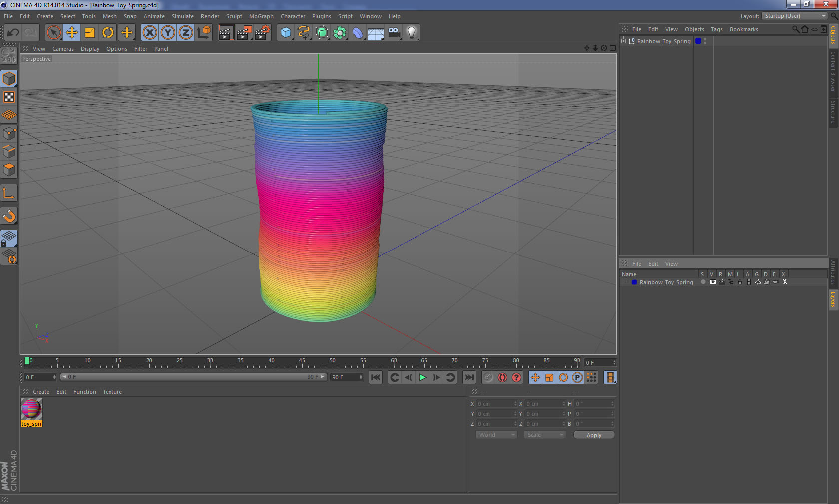Open the Simulate menu
This screenshot has width=839, height=504.
point(183,16)
